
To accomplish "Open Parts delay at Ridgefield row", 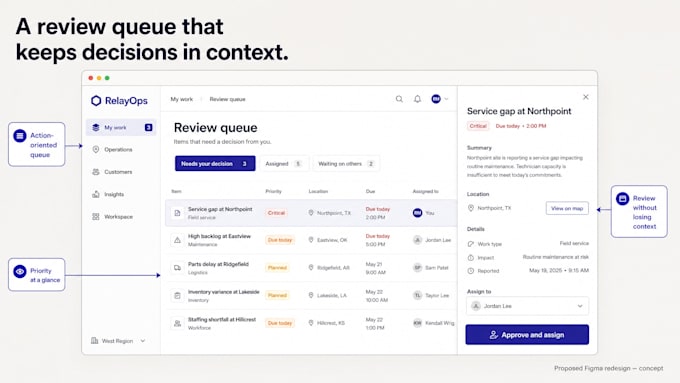I will tap(311, 268).
